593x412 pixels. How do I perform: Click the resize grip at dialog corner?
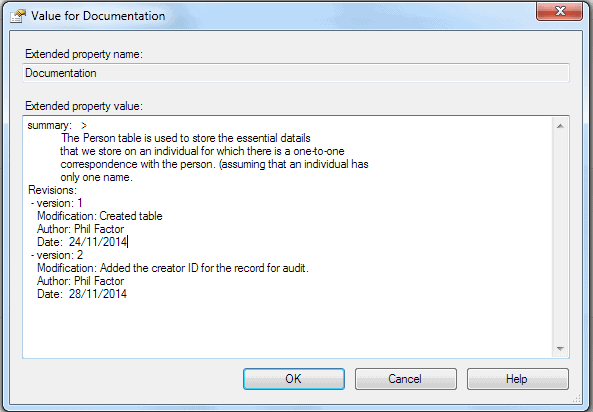pos(577,398)
